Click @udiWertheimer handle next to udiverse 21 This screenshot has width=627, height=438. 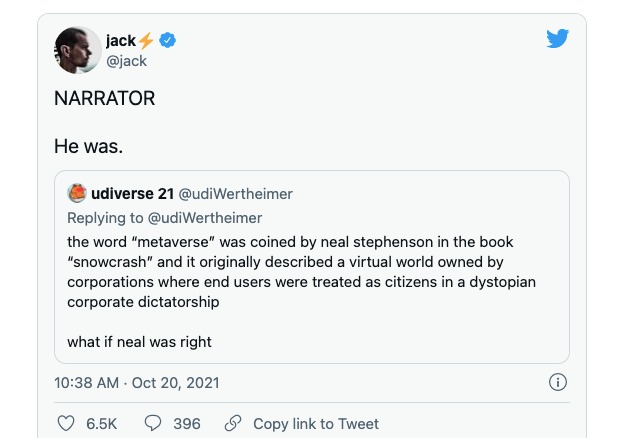(235, 193)
